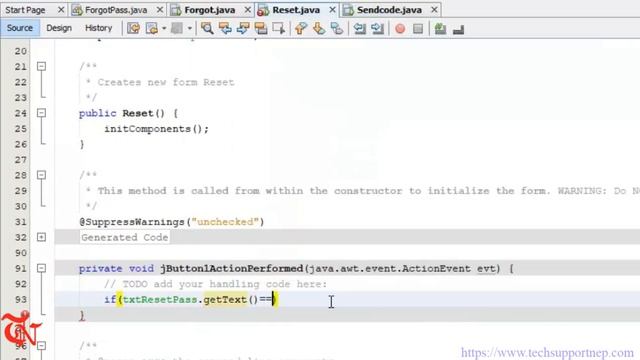Viewport: 640px width, 360px height.
Task: Collapse the Javadoc fold at line 21
Action: tap(41, 66)
